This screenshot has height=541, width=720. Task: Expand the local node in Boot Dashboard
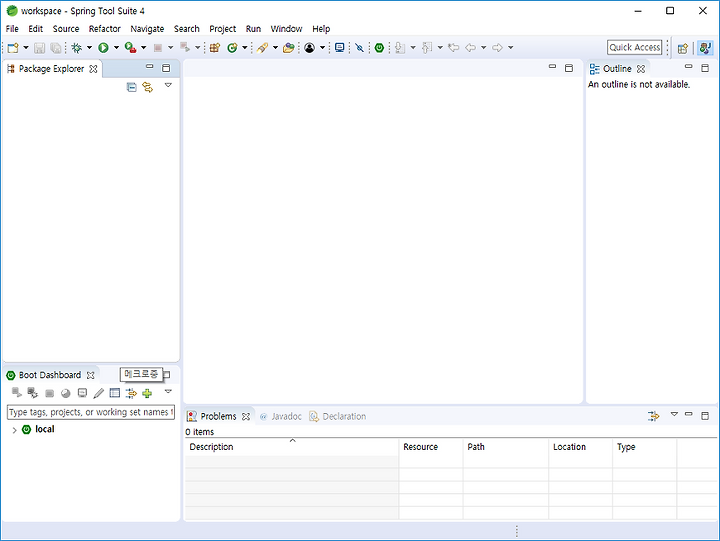click(x=14, y=430)
